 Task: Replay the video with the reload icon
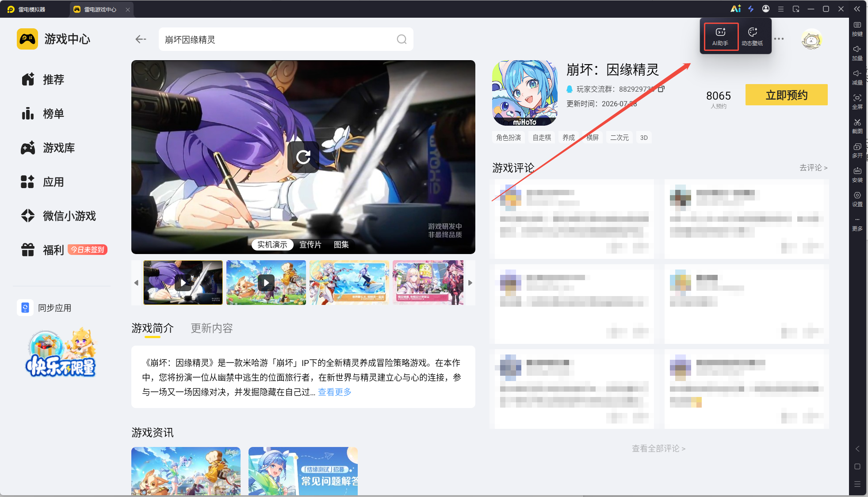[303, 157]
